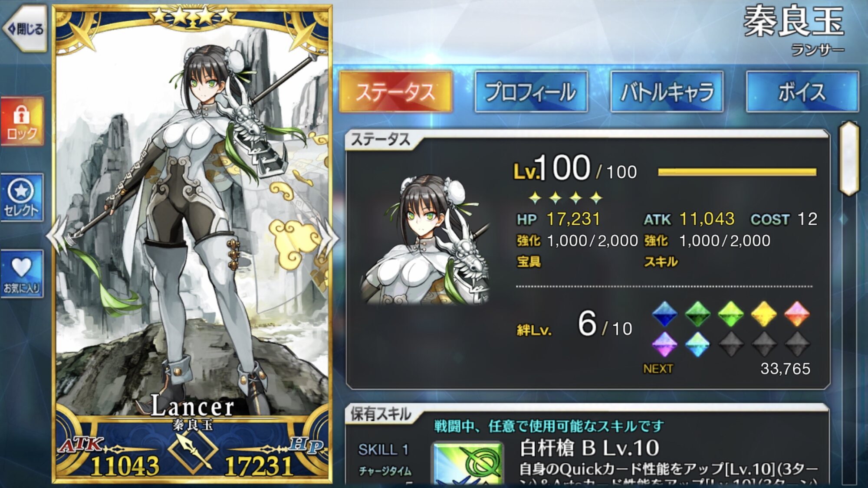Toggle the お気に入り heart favorite button
This screenshot has height=488, width=868.
[x=22, y=274]
